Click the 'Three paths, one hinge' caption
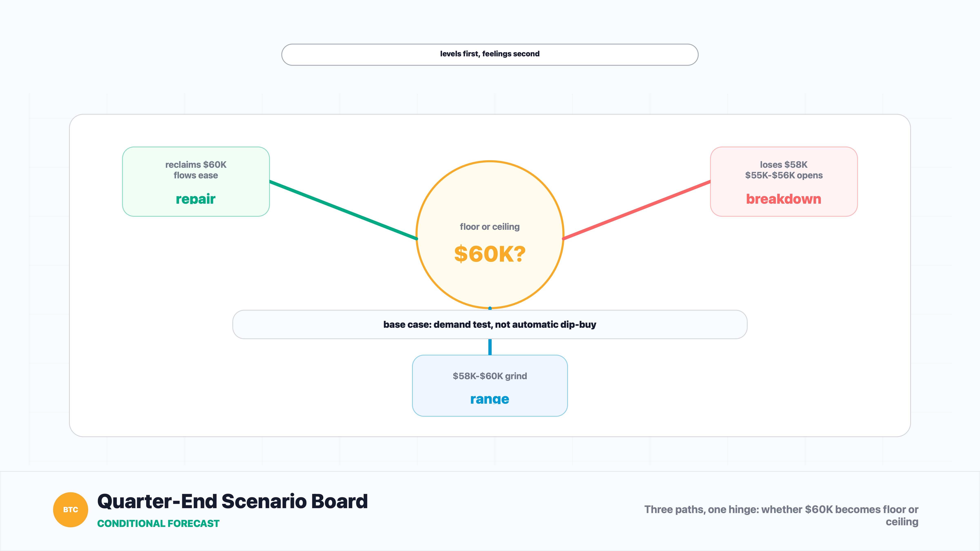Screen dimensions: 980x551 pyautogui.click(x=781, y=515)
